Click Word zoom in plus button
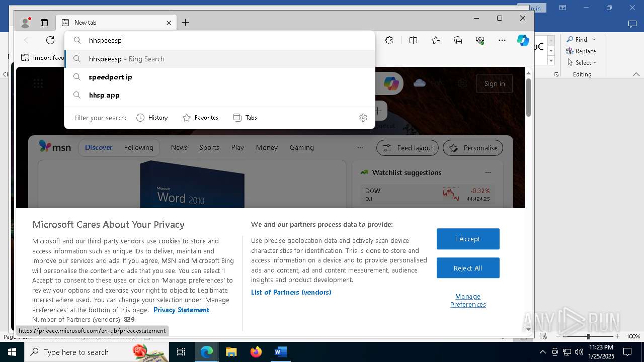 click(617, 336)
